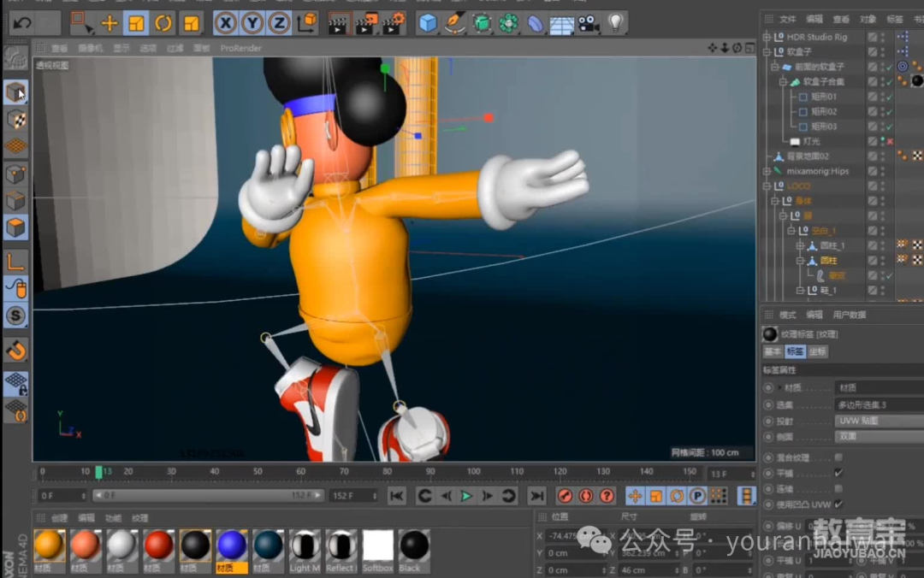Click the blue deformer icon
Image resolution: width=924 pixels, height=578 pixels.
click(x=535, y=24)
